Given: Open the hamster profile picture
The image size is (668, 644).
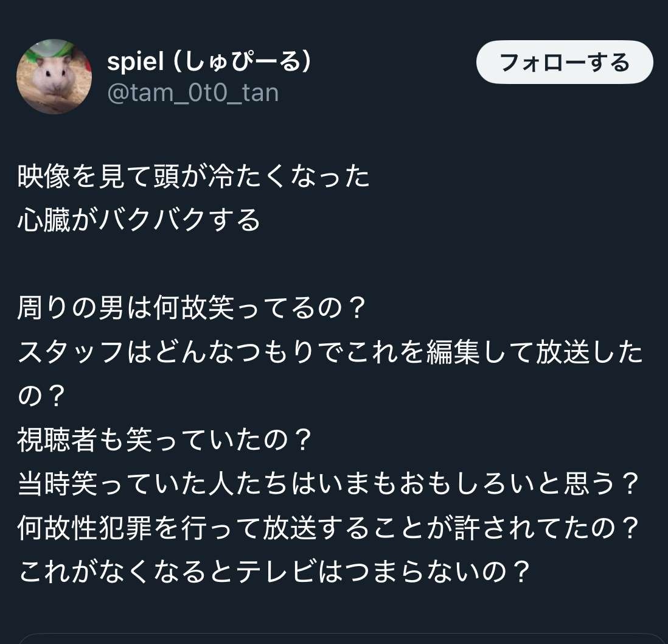Looking at the screenshot, I should point(54,77).
